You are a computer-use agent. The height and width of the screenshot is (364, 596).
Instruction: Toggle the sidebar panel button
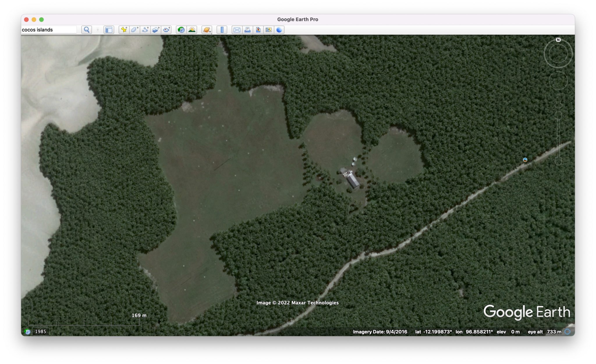(x=109, y=30)
